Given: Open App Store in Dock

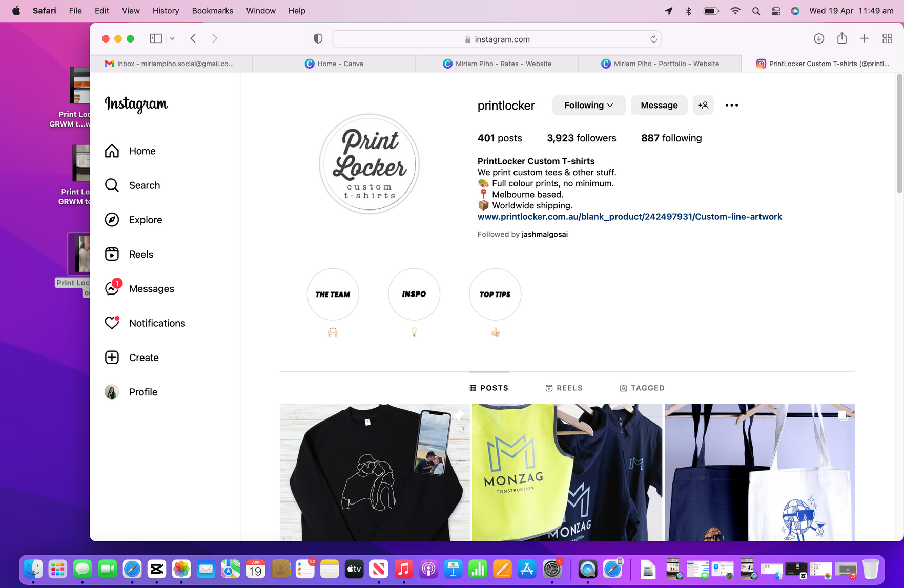Looking at the screenshot, I should pos(527,569).
